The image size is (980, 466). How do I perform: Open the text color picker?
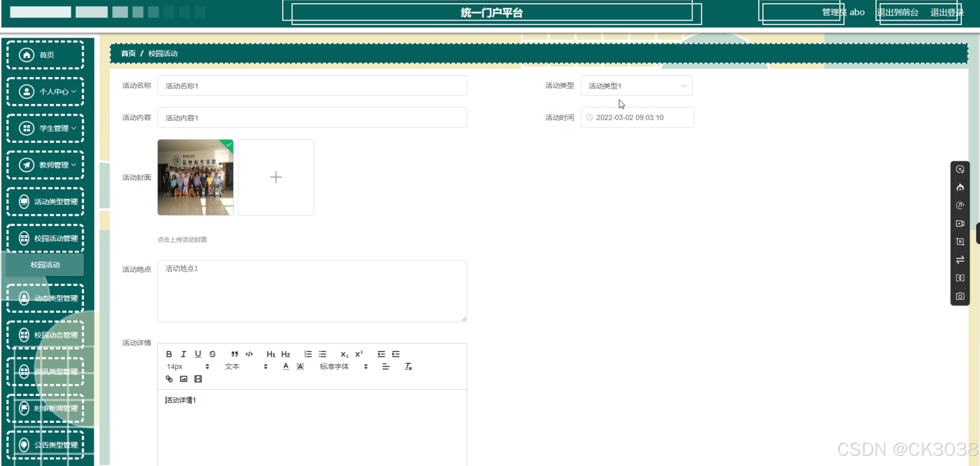click(x=286, y=367)
